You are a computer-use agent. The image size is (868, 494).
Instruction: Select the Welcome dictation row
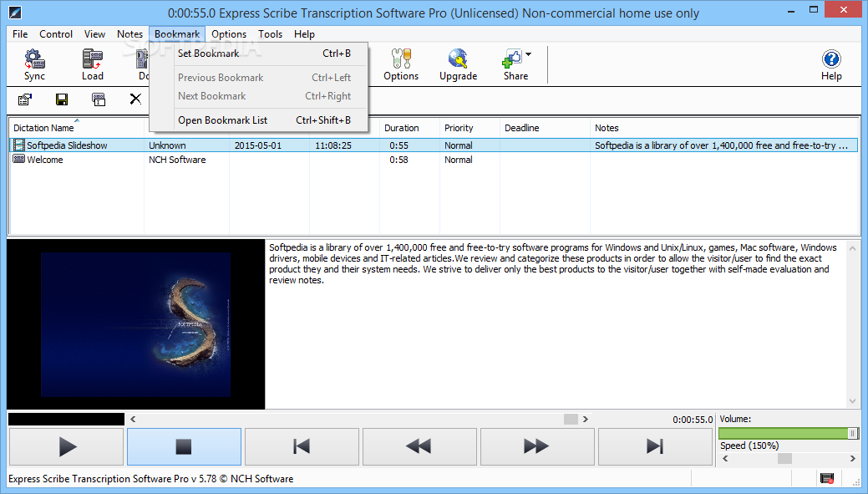[x=434, y=160]
